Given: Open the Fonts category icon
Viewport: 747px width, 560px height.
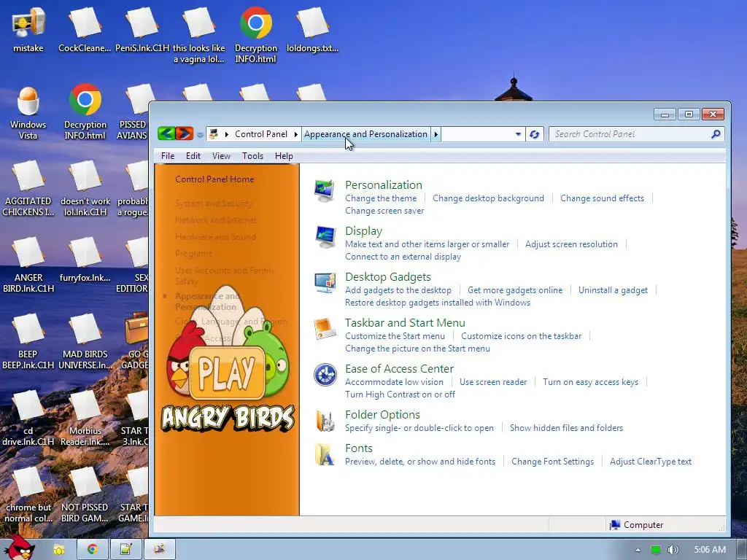Looking at the screenshot, I should click(325, 454).
